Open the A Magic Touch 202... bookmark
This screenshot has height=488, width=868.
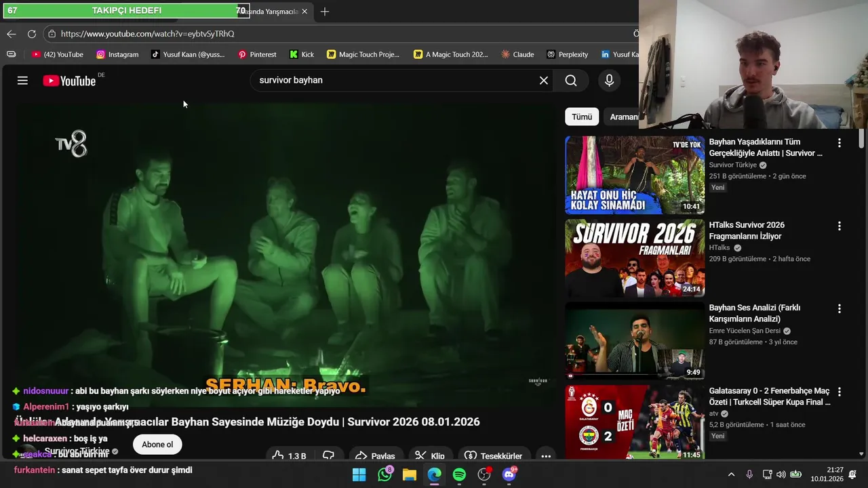tap(451, 54)
